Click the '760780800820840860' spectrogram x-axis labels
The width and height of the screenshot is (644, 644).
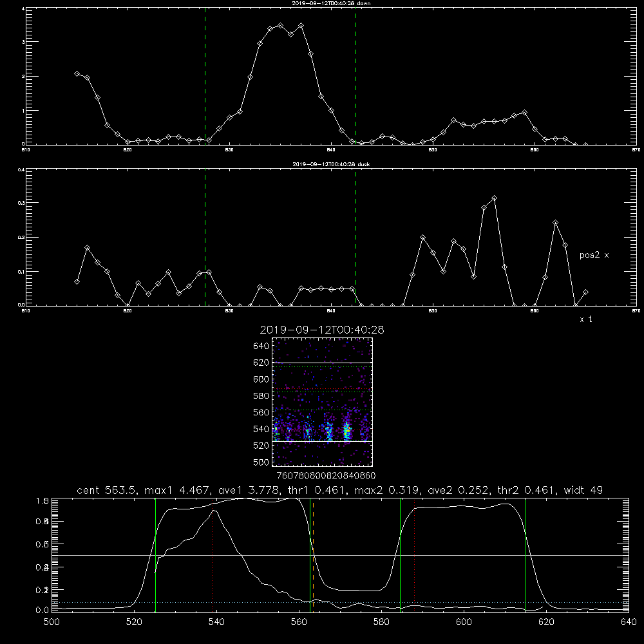[x=326, y=476]
